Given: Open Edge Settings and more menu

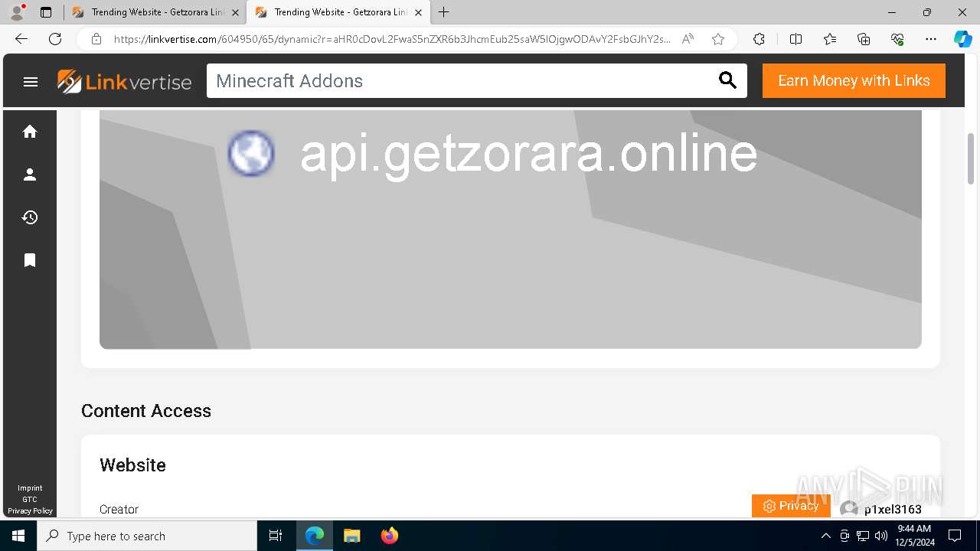Looking at the screenshot, I should 931,39.
